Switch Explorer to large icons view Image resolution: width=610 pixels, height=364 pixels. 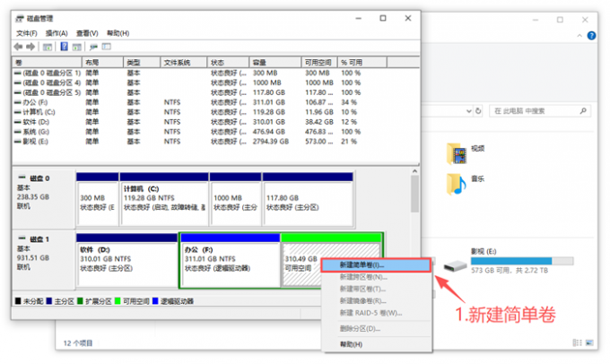coord(589,342)
